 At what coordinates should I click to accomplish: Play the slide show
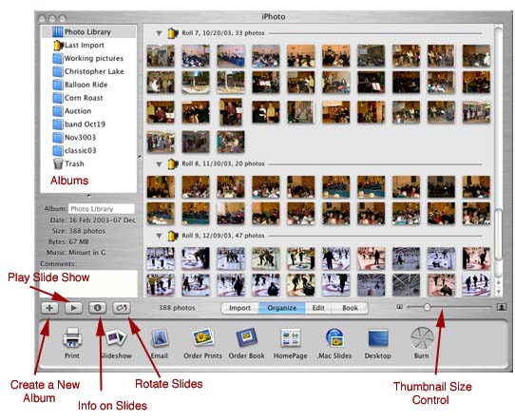pos(74,308)
